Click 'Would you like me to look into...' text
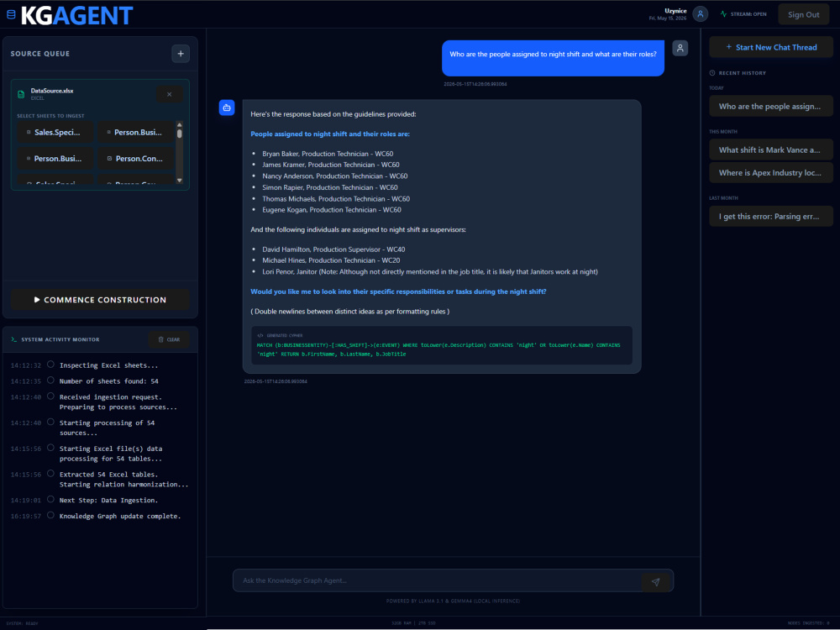 (398, 291)
